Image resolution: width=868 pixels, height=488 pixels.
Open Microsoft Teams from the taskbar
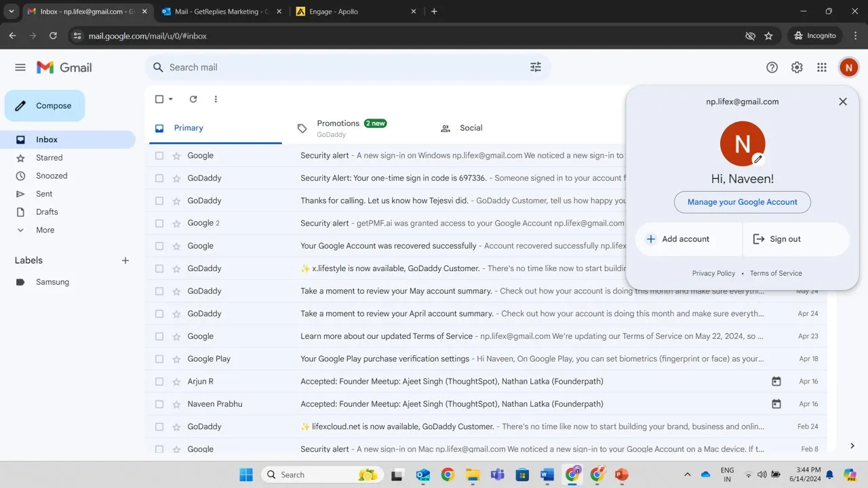point(497,474)
